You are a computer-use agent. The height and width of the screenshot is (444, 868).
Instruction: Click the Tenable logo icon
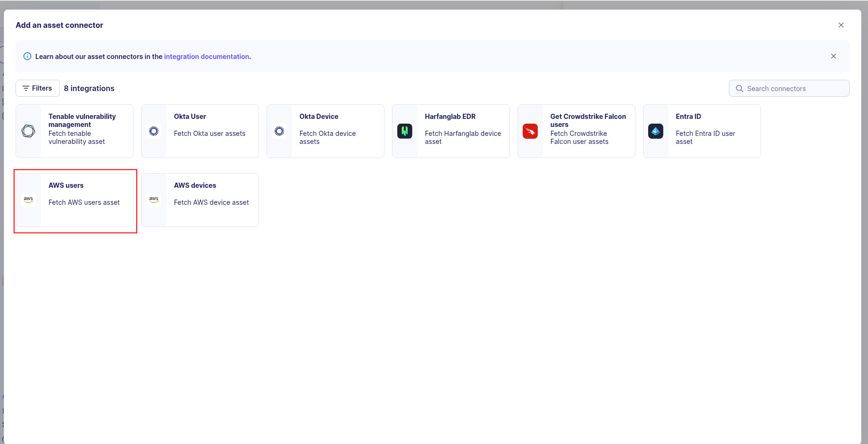pyautogui.click(x=28, y=131)
